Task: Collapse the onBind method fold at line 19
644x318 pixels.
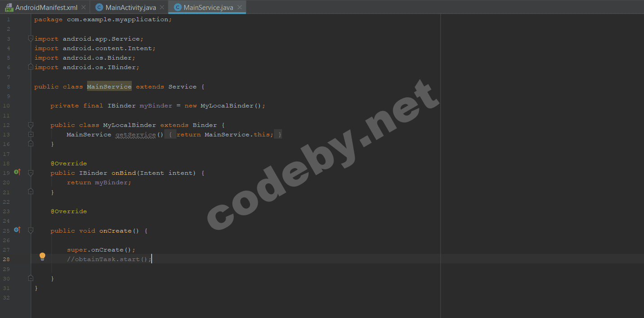Action: point(31,173)
